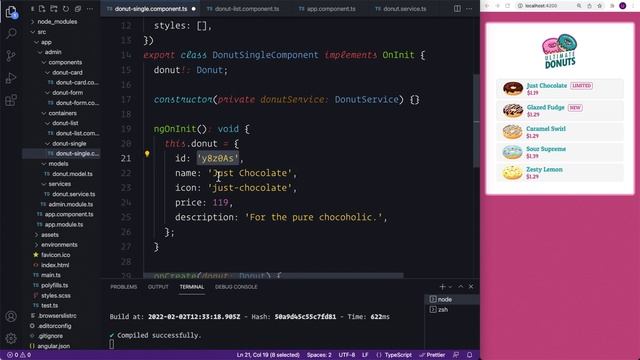Open the Search view in activity bar
This screenshot has height=360, width=640.
click(x=11, y=33)
